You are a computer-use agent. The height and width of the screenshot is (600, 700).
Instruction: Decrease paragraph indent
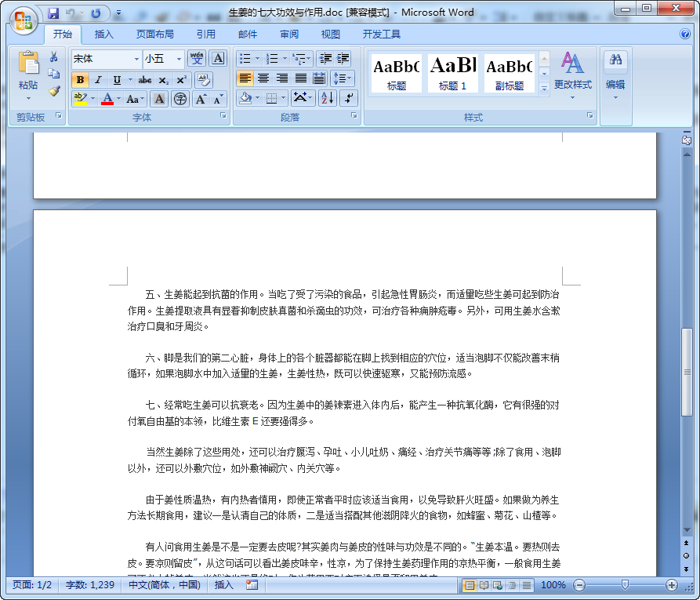[x=325, y=59]
